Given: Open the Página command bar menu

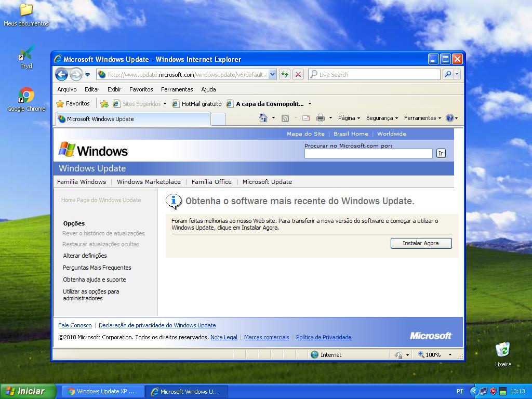Looking at the screenshot, I should click(349, 118).
